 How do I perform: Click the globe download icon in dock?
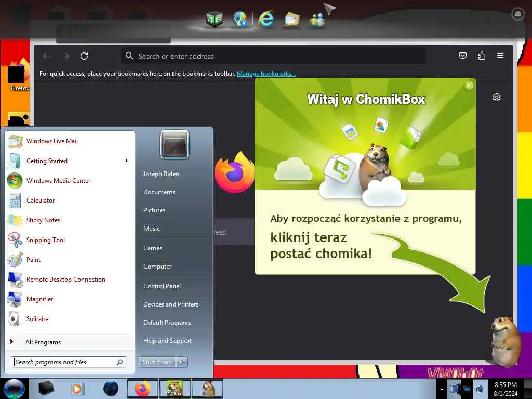point(240,19)
